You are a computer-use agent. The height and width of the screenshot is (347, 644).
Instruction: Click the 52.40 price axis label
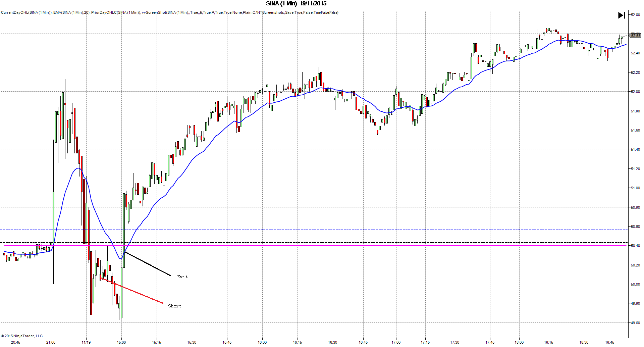[x=635, y=53]
